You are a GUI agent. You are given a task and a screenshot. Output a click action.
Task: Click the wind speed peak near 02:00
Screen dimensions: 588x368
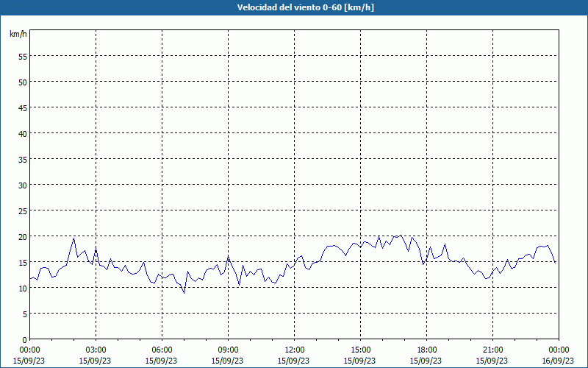pos(74,238)
